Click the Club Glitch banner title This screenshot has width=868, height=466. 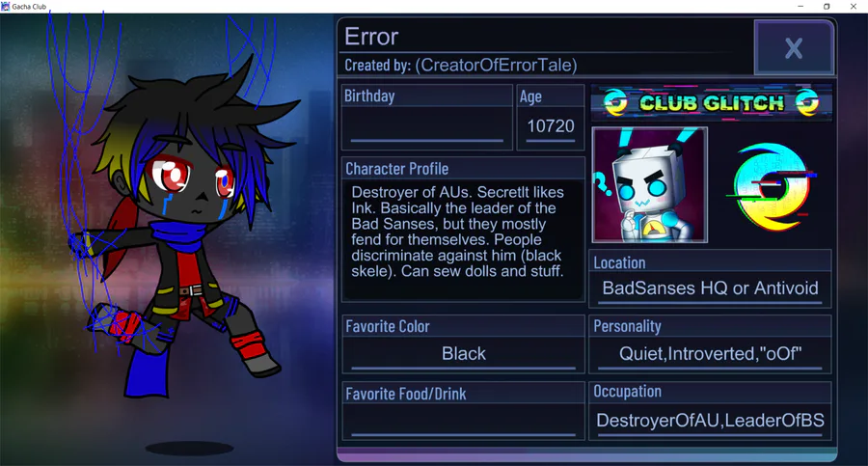(x=712, y=103)
